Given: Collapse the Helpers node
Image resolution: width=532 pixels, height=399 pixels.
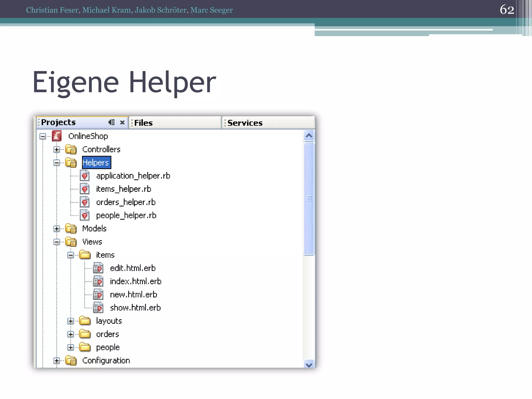Looking at the screenshot, I should (57, 163).
